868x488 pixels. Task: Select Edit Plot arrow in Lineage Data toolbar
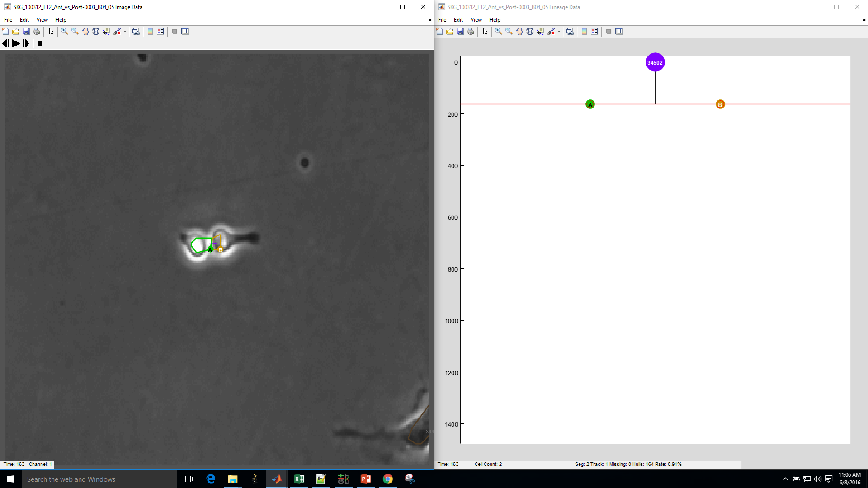[x=485, y=31]
